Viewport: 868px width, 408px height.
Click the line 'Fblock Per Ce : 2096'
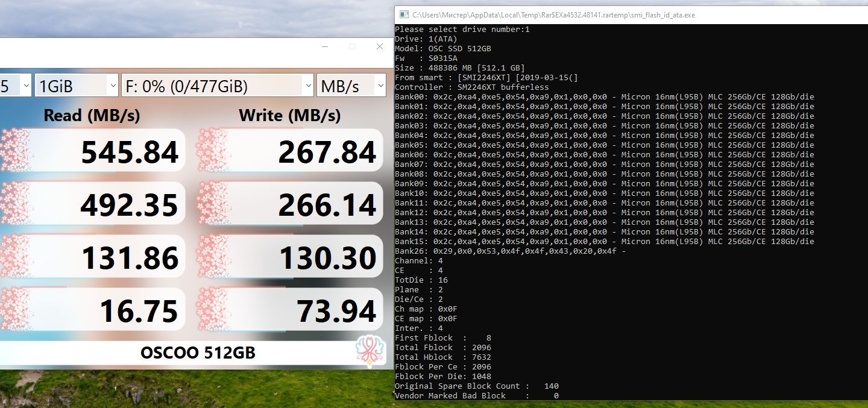[x=443, y=366]
